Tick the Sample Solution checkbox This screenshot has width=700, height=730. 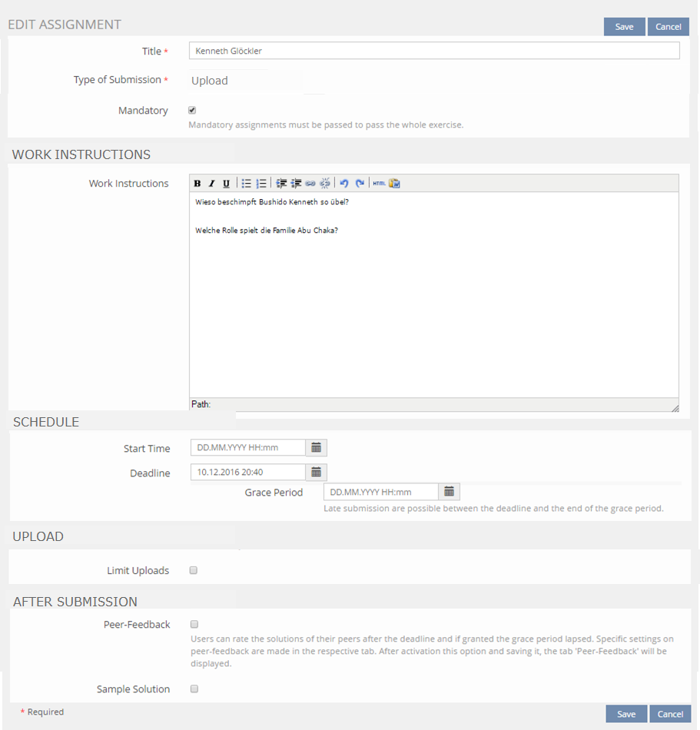(x=194, y=689)
